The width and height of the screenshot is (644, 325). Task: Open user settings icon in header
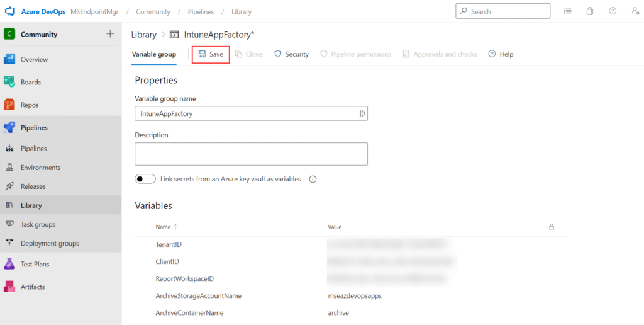(635, 11)
